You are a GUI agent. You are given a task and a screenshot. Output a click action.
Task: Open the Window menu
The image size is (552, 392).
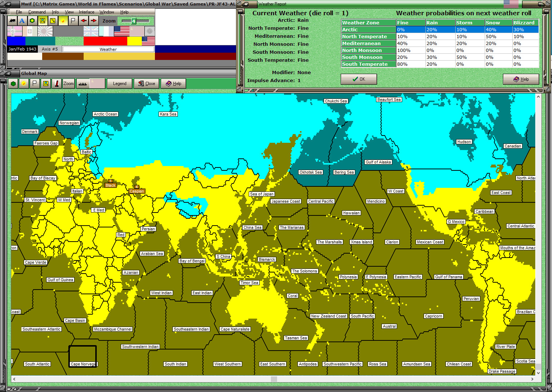pos(107,12)
